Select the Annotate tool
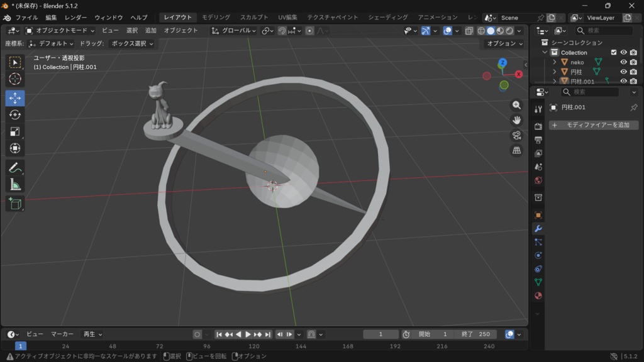 point(15,168)
